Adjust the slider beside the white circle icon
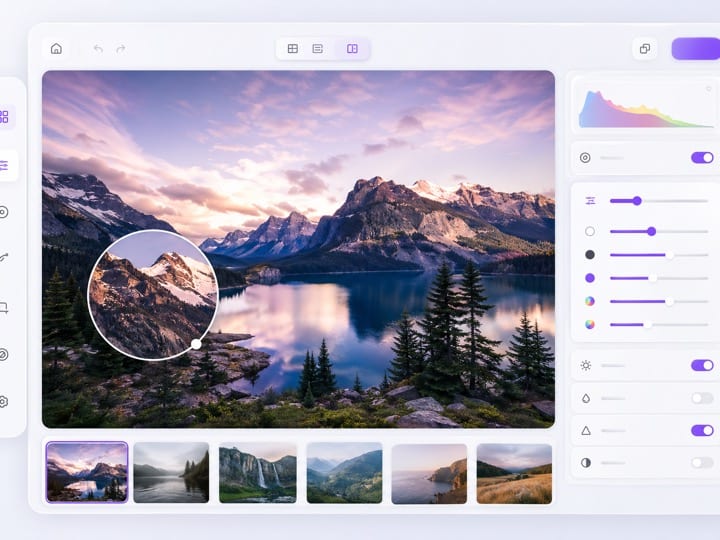The image size is (720, 540). tap(659, 231)
